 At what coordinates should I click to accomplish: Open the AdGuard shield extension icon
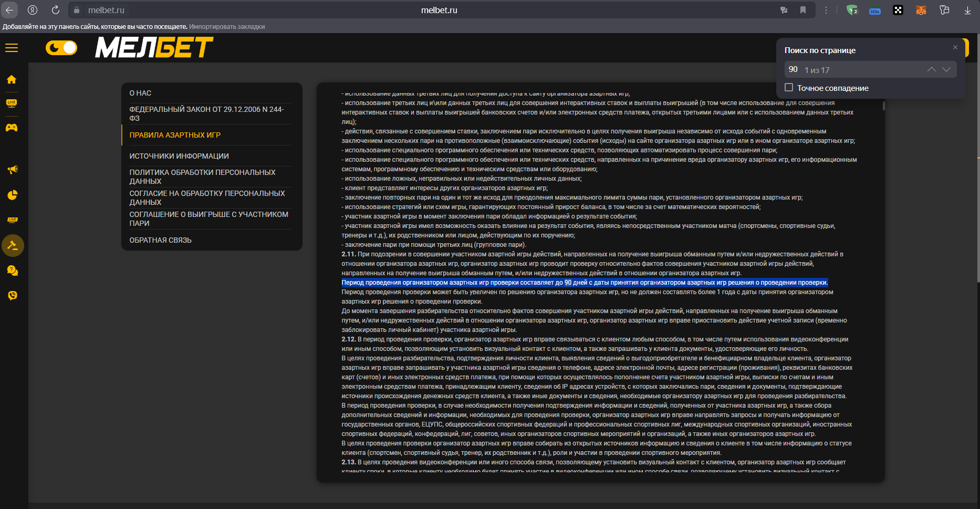(851, 10)
